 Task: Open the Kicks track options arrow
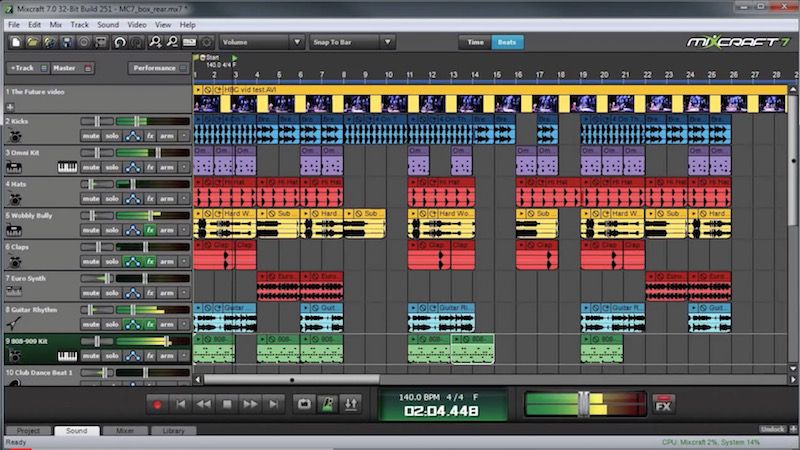pyautogui.click(x=184, y=136)
